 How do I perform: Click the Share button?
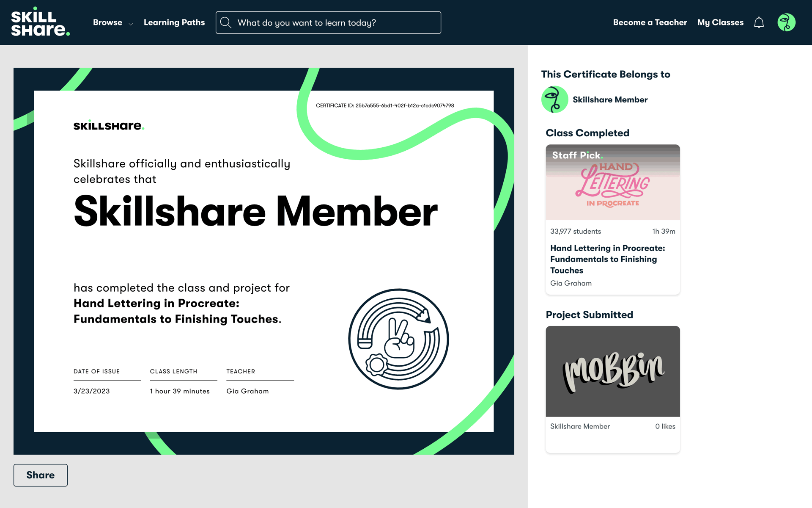pyautogui.click(x=41, y=475)
